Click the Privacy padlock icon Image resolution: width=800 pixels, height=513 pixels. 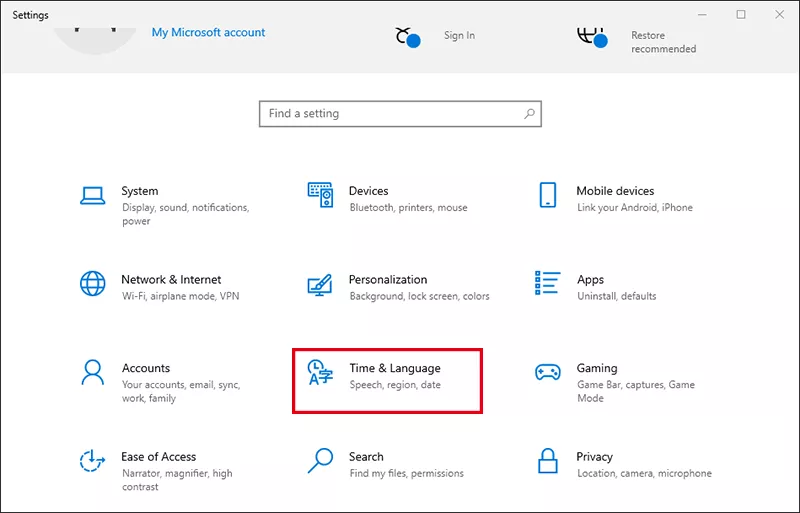tap(547, 460)
